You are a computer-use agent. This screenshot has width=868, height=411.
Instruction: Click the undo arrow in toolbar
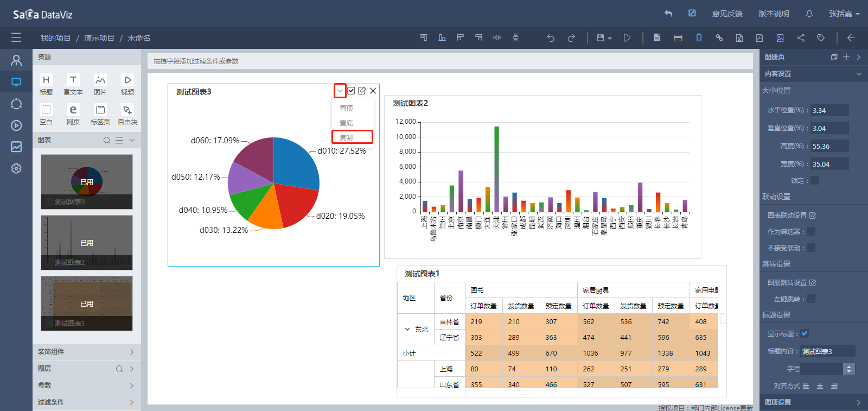click(551, 38)
